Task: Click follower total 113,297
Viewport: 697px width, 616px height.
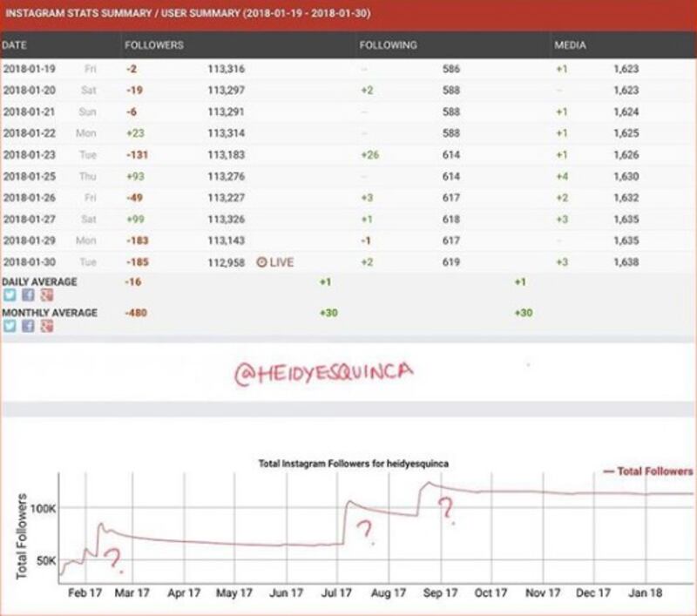Action: [x=227, y=91]
